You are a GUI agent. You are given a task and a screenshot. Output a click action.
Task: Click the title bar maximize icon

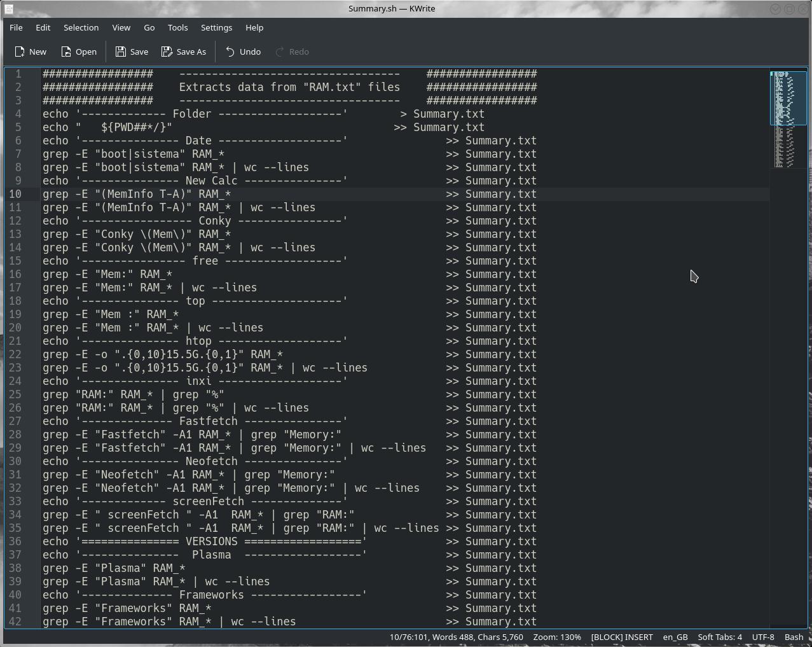pyautogui.click(x=789, y=9)
